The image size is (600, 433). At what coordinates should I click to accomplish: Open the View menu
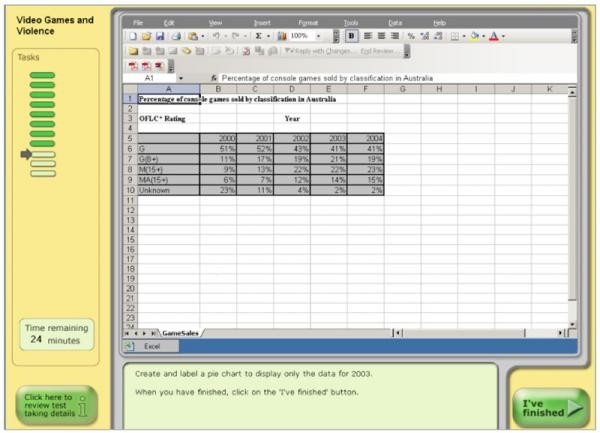pos(215,23)
